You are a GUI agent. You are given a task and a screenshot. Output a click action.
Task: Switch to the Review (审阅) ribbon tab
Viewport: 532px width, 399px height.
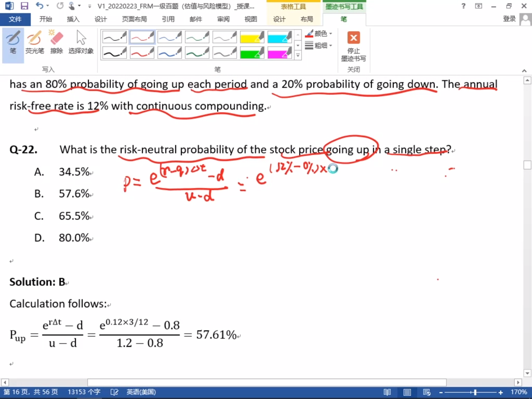[x=223, y=19]
